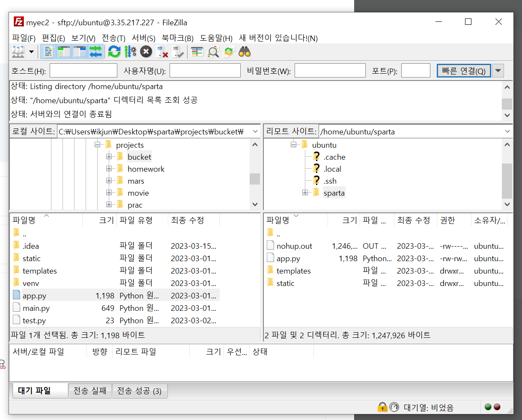Toggle remote directory tree view
This screenshot has width=522, height=420.
[80, 52]
